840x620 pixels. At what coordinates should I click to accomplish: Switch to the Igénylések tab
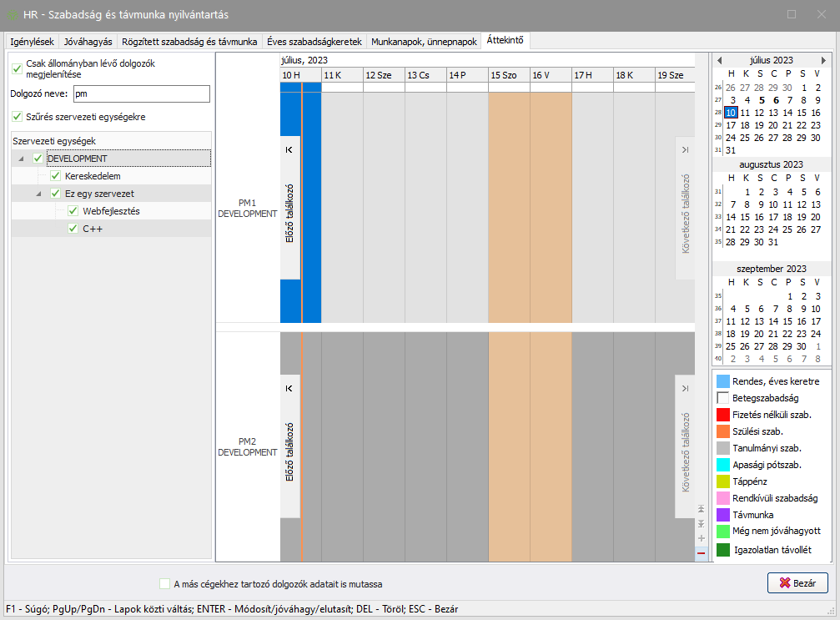(x=32, y=41)
